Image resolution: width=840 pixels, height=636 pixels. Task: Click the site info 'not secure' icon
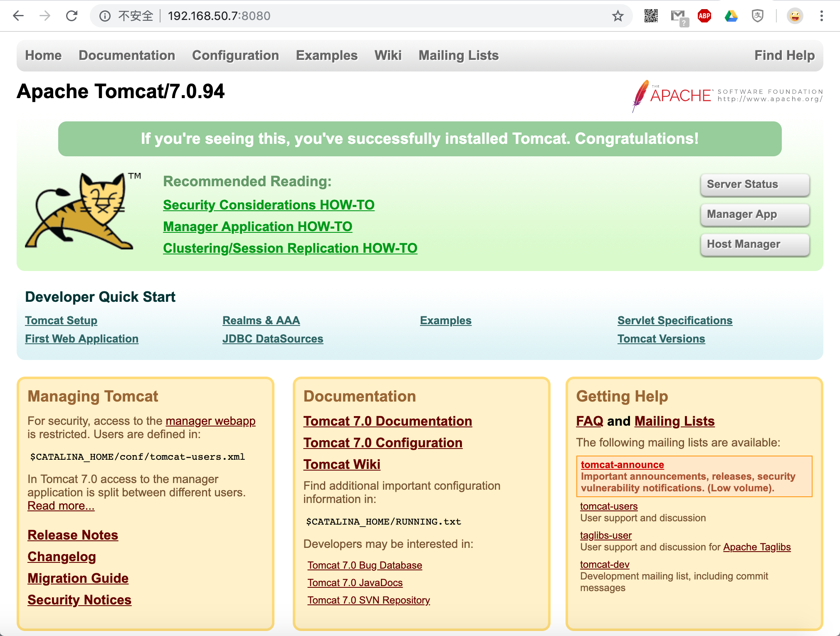(x=105, y=16)
